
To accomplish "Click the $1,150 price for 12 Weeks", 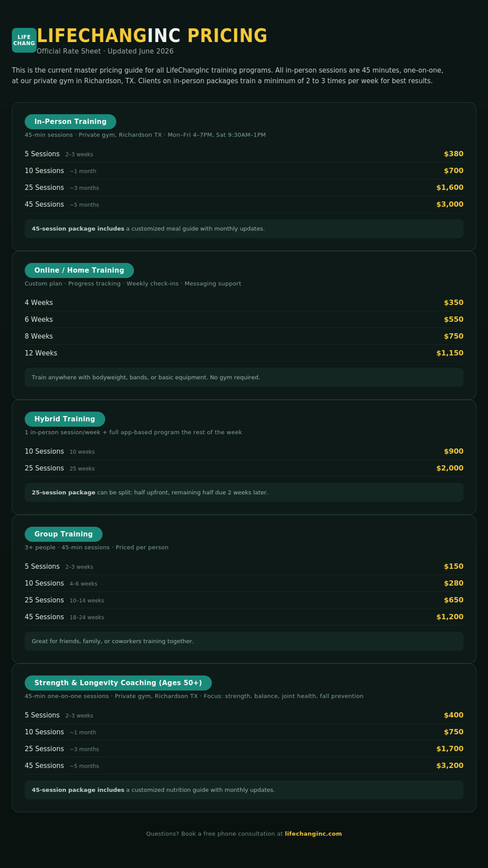I will coord(450,353).
